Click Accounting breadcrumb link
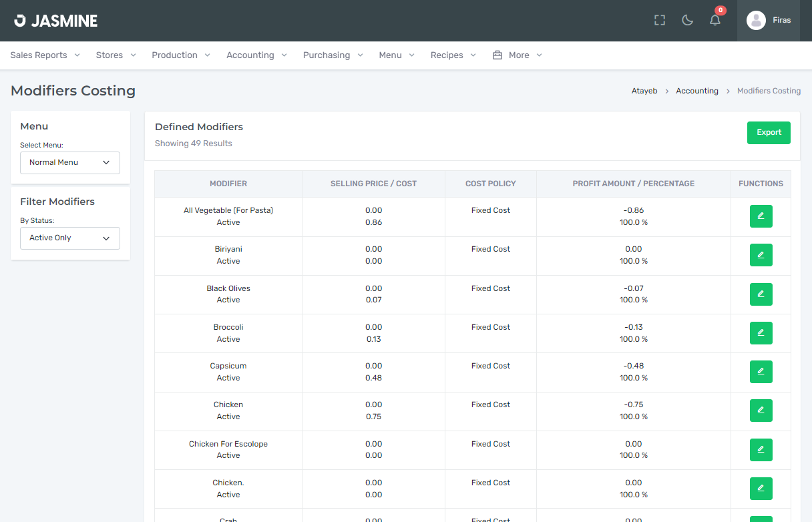Image resolution: width=812 pixels, height=522 pixels. pyautogui.click(x=697, y=91)
